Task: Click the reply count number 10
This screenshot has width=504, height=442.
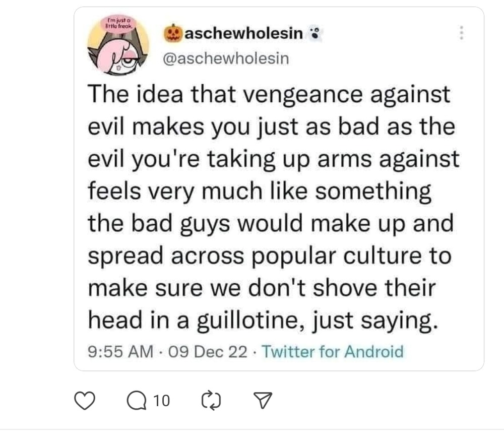Action: (x=161, y=401)
